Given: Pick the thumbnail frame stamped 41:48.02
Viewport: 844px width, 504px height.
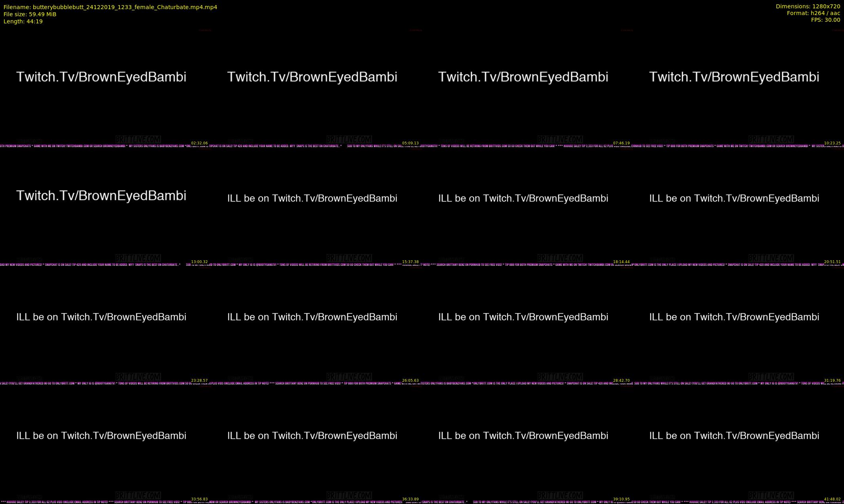Looking at the screenshot, I should click(738, 444).
